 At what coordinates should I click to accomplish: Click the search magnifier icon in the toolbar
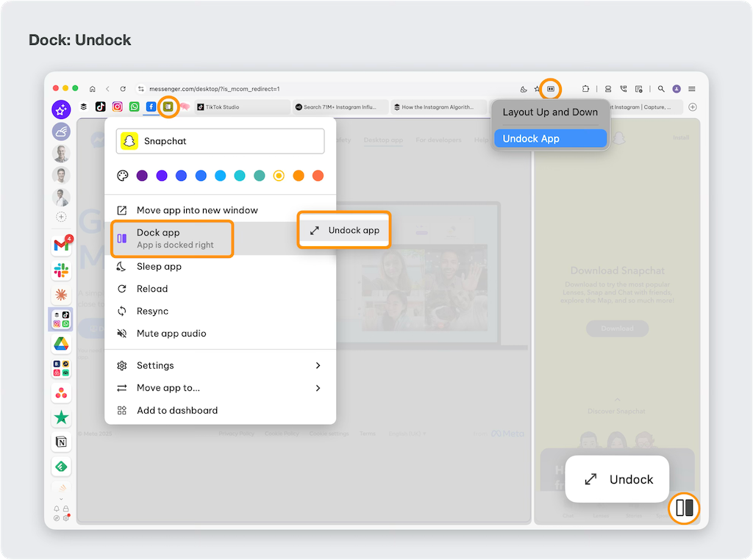coord(661,89)
